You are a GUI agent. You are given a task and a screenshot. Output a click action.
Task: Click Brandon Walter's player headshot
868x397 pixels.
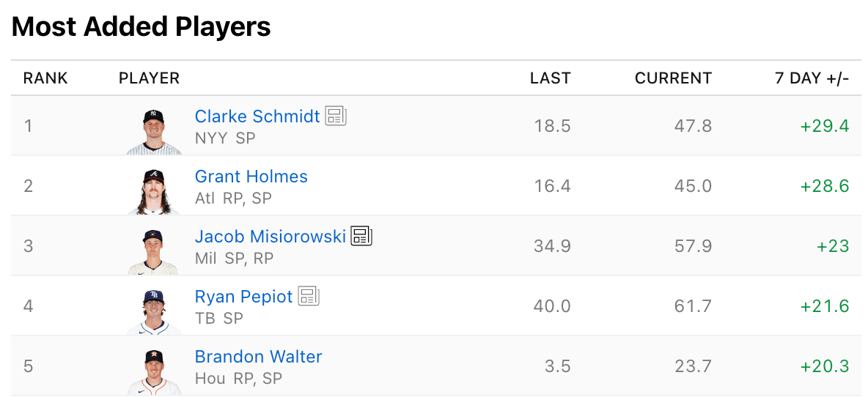(x=154, y=371)
